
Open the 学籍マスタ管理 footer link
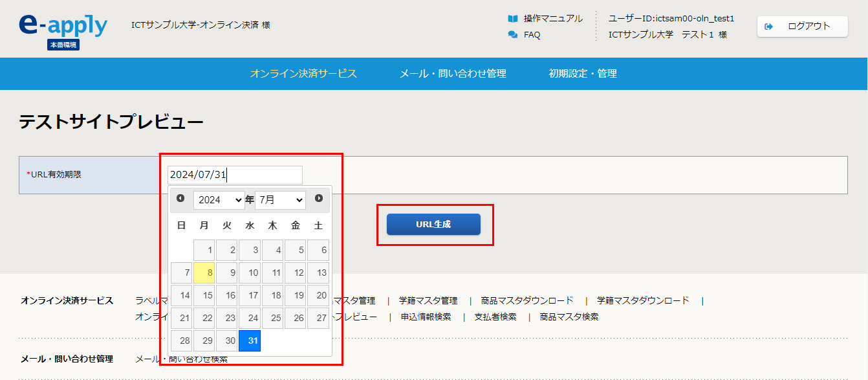428,300
